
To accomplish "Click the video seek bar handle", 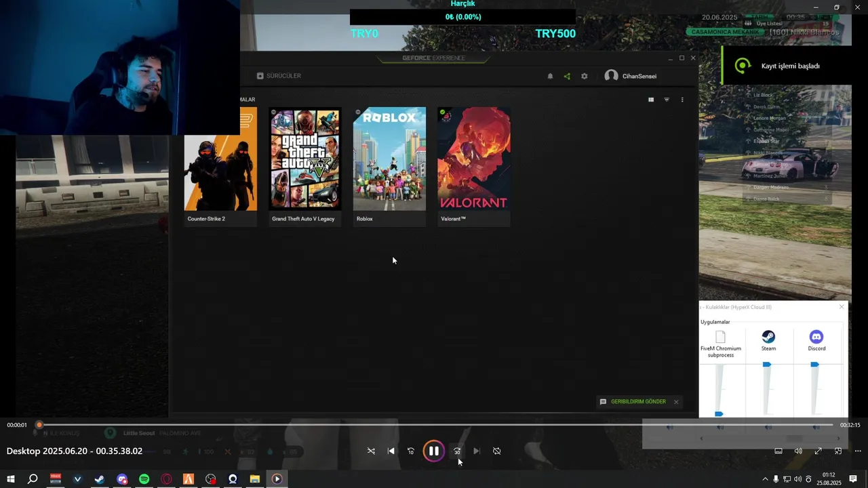I will (39, 425).
